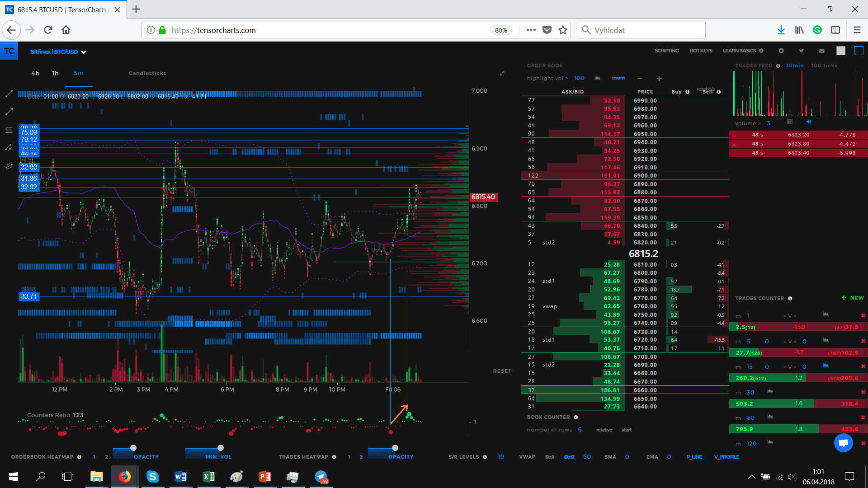Open the email contact icon
The image size is (868, 488).
[822, 51]
